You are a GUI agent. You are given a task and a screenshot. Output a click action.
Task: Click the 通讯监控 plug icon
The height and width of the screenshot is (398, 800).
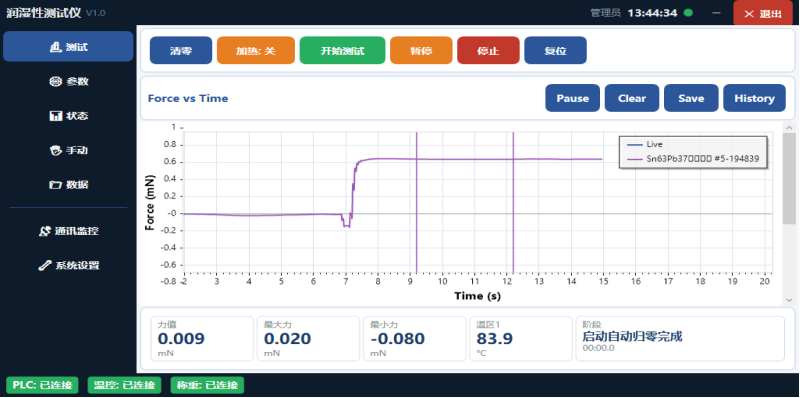[x=44, y=231]
